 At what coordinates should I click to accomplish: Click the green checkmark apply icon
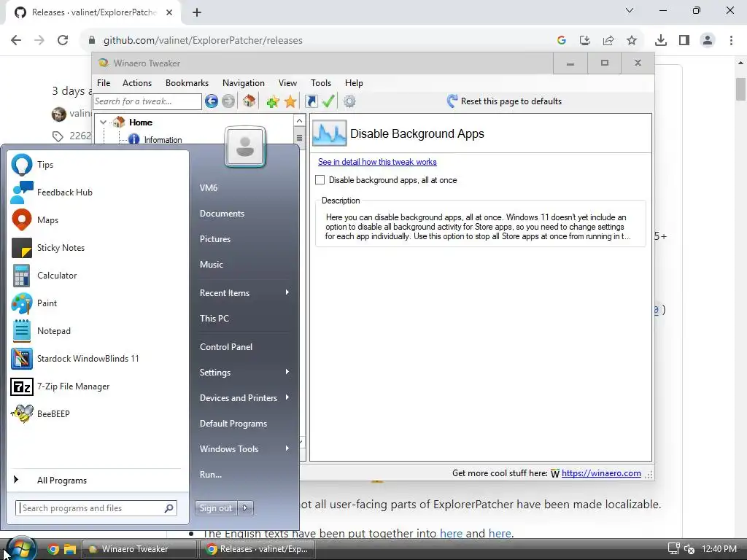point(328,101)
